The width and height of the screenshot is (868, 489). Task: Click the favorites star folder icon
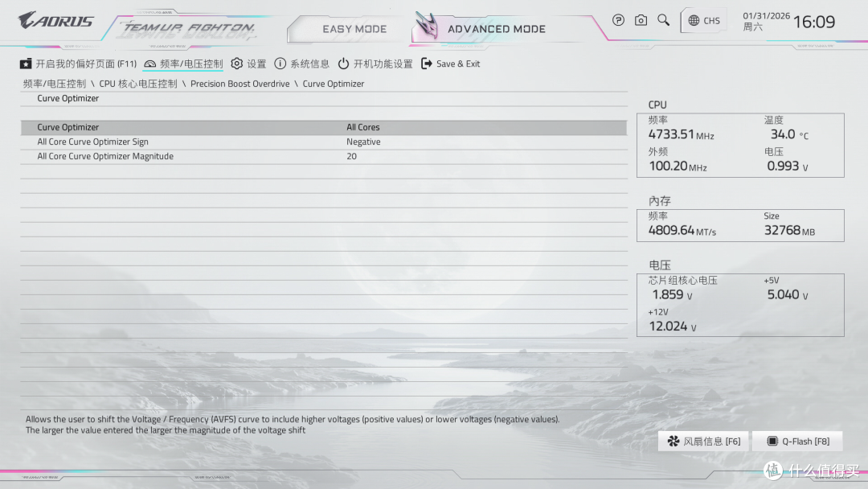point(26,64)
